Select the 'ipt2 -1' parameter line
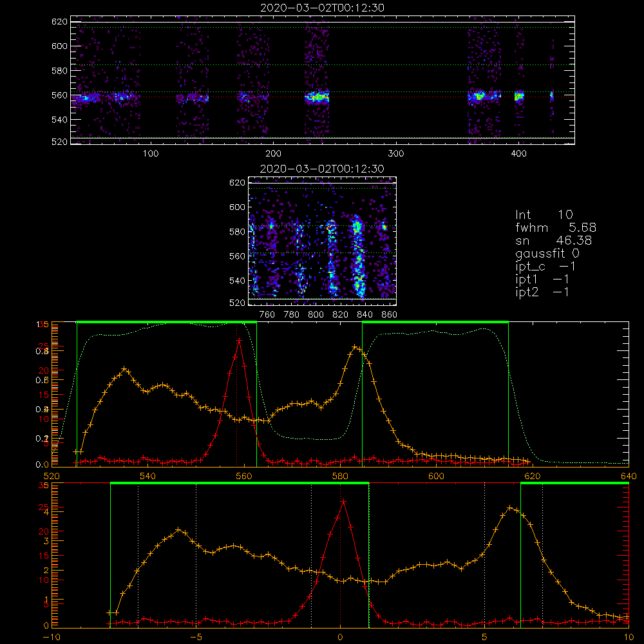644x644 pixels. 542,292
